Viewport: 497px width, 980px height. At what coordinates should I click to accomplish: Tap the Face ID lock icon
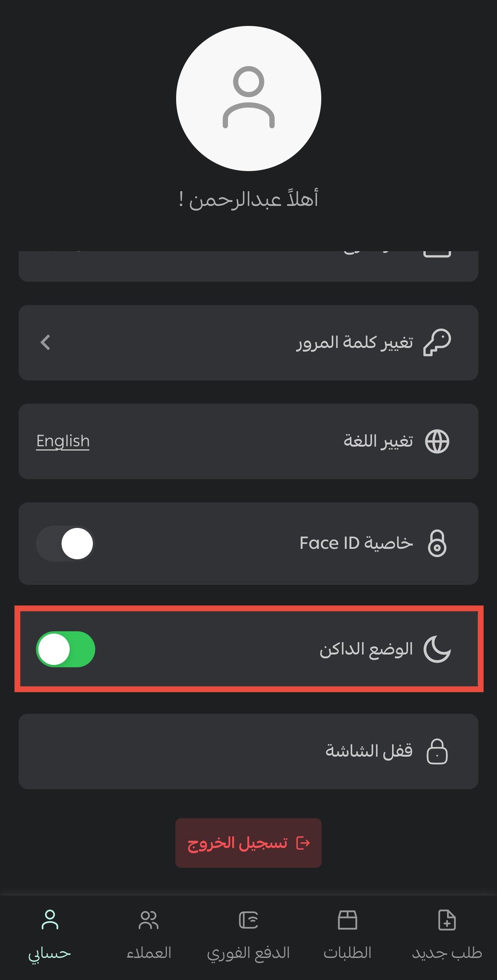[437, 543]
